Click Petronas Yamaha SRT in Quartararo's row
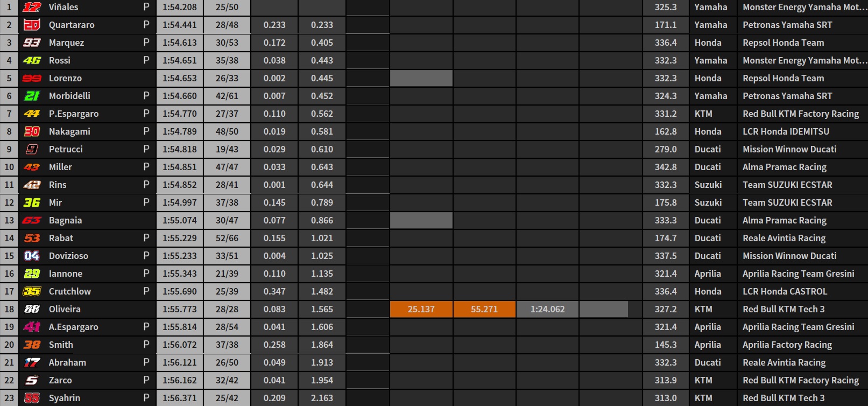This screenshot has width=868, height=406. 787,25
